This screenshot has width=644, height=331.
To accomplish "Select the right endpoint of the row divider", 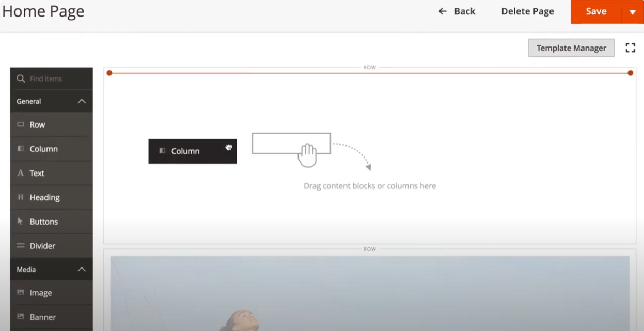I will (630, 73).
